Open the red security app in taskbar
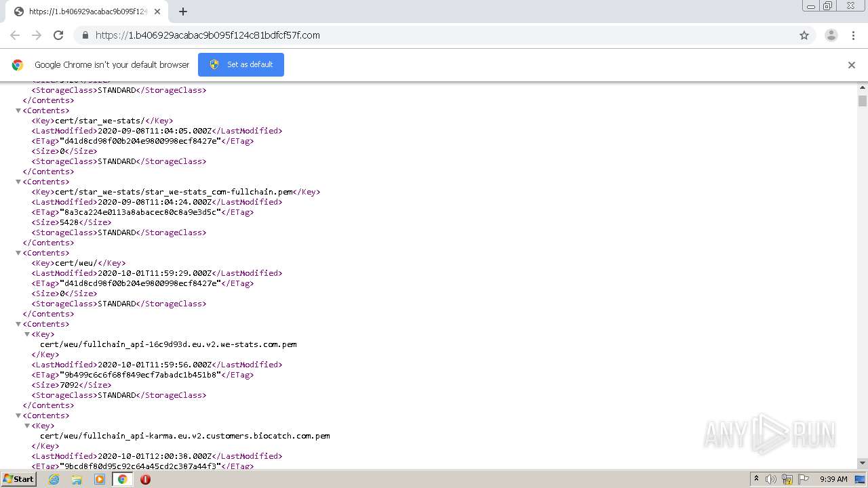This screenshot has height=488, width=868. coord(145,479)
